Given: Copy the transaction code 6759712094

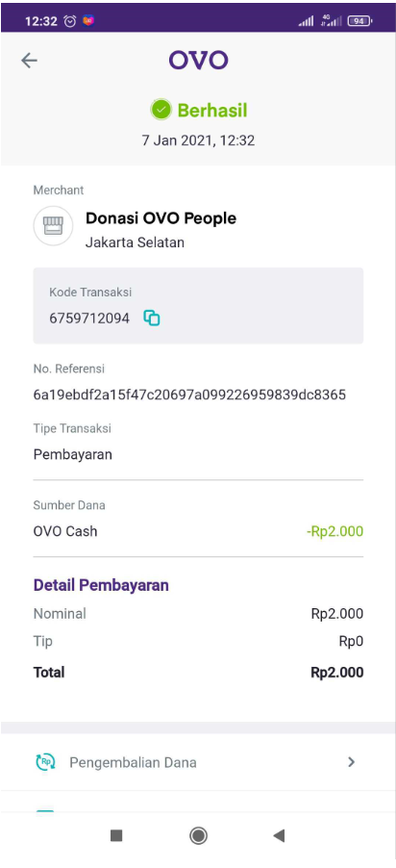Looking at the screenshot, I should pyautogui.click(x=152, y=318).
